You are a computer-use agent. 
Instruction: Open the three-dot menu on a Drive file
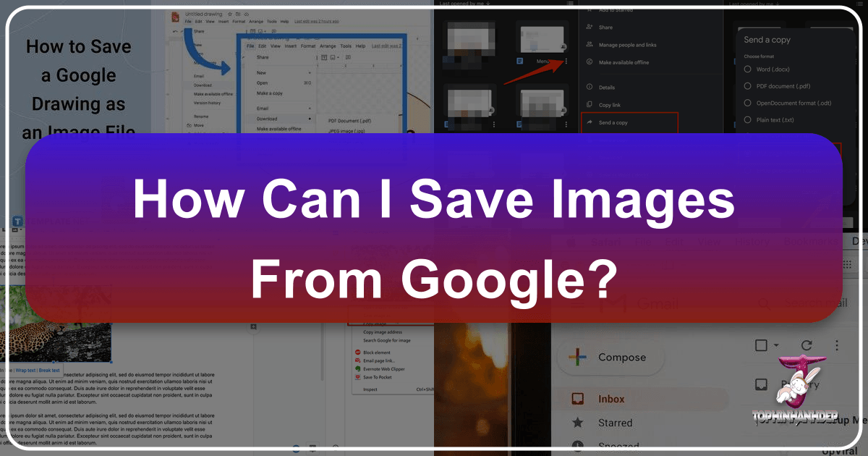click(567, 62)
